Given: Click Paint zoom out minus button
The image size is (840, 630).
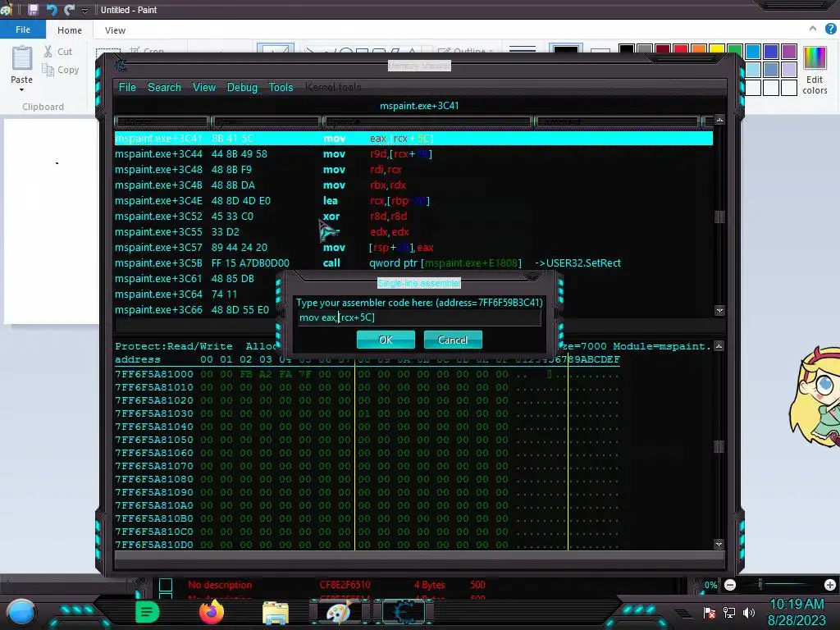Looking at the screenshot, I should point(729,585).
